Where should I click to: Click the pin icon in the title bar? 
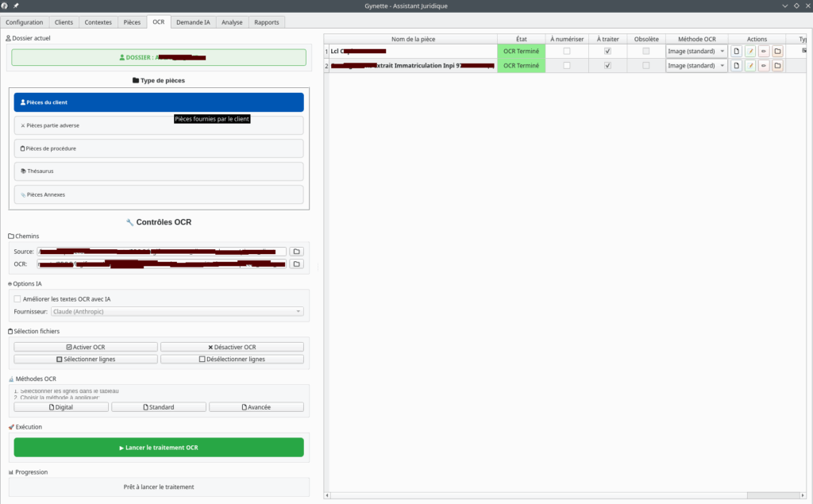tap(16, 6)
